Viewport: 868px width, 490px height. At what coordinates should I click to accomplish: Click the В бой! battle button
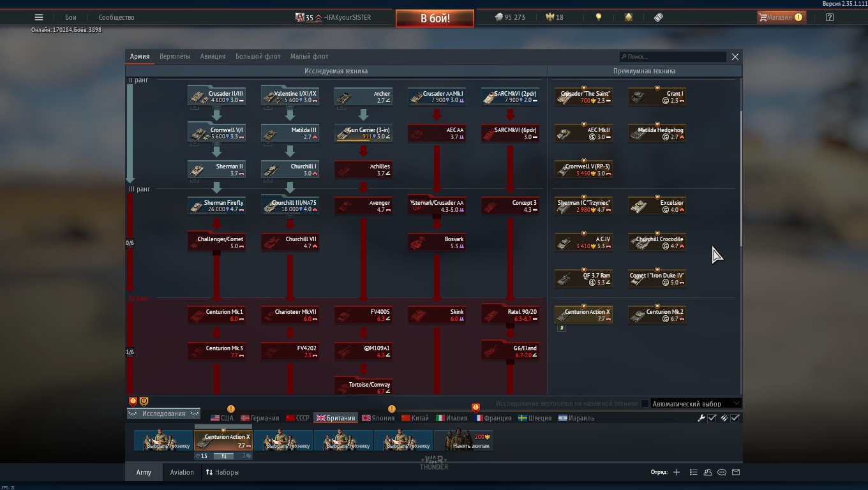(x=435, y=19)
